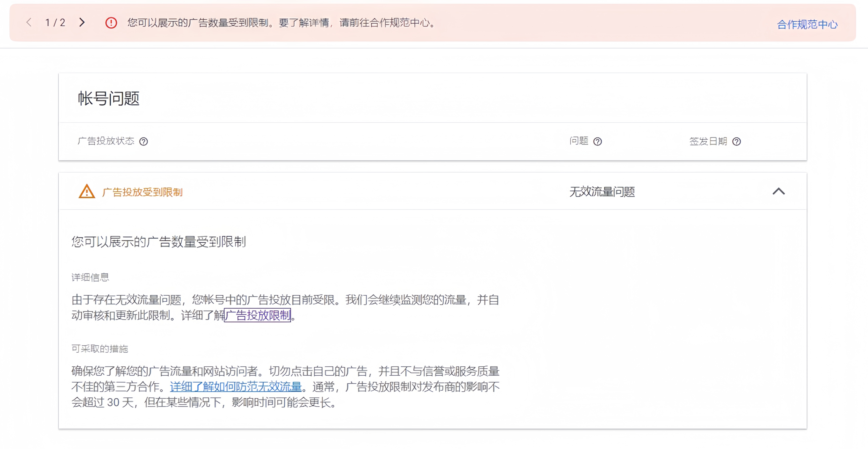Click 可采取的措施 section label

tap(100, 349)
